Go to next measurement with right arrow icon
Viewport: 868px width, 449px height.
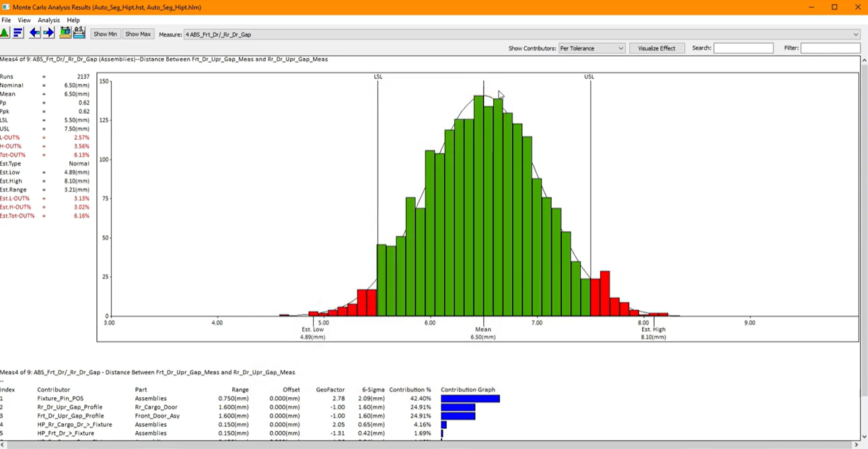point(48,32)
